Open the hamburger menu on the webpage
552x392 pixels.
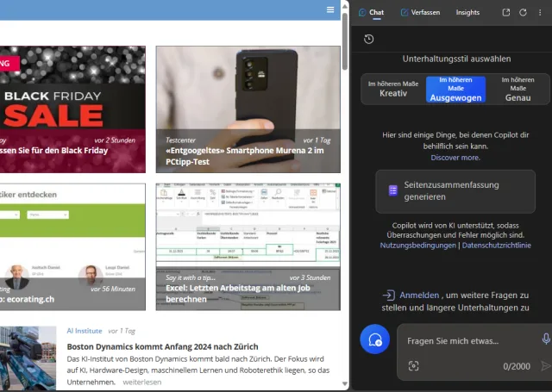(x=329, y=9)
